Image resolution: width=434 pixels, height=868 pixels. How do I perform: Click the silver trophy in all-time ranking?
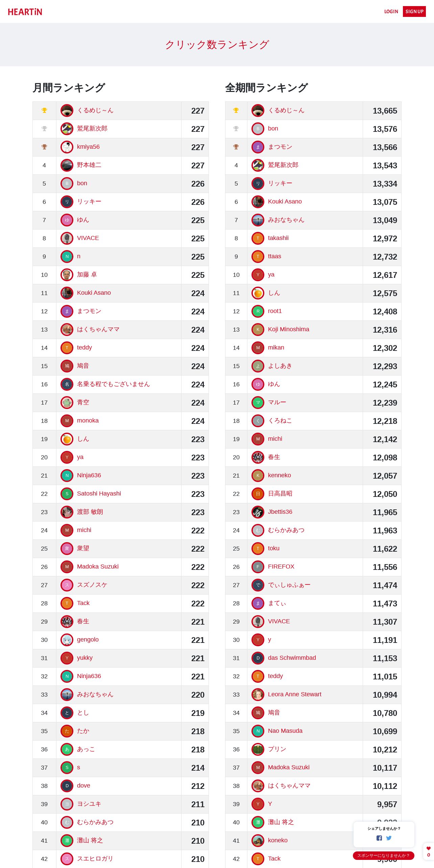click(x=236, y=129)
